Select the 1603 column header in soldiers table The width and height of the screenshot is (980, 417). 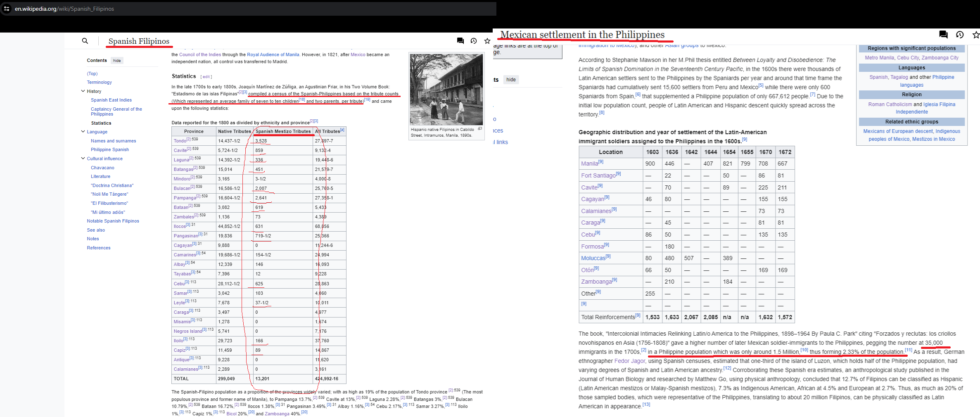click(x=653, y=152)
